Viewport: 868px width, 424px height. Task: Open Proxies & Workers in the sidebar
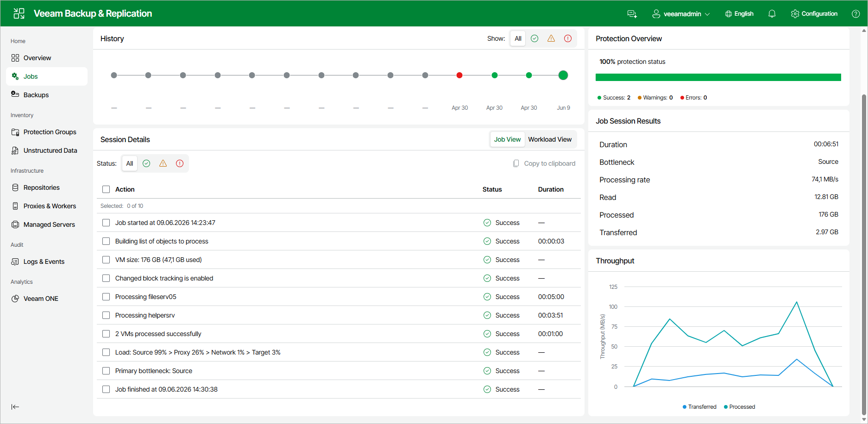(47, 206)
